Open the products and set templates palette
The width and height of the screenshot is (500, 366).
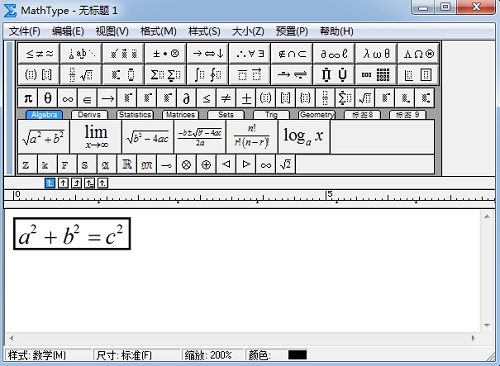pyautogui.click(x=334, y=74)
